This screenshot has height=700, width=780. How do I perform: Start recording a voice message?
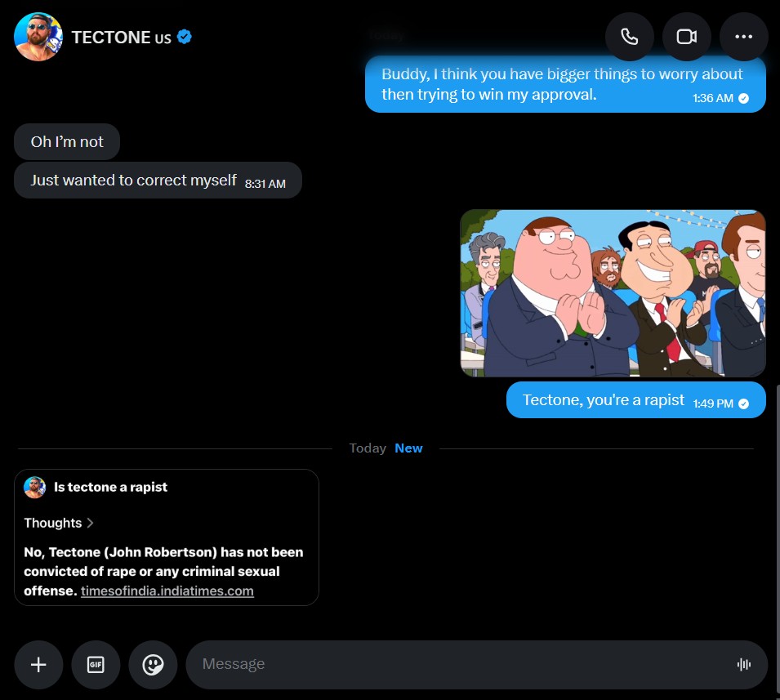[x=744, y=665]
